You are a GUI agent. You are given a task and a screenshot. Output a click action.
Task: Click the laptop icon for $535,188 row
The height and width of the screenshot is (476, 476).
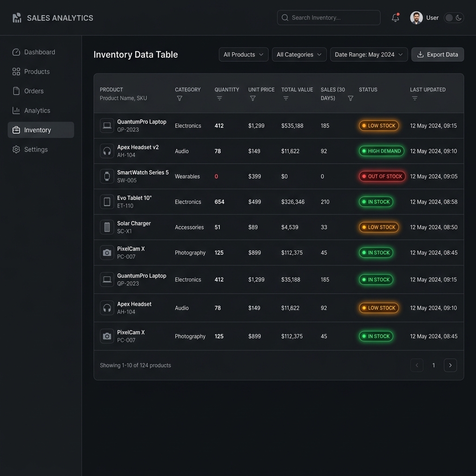tap(107, 126)
